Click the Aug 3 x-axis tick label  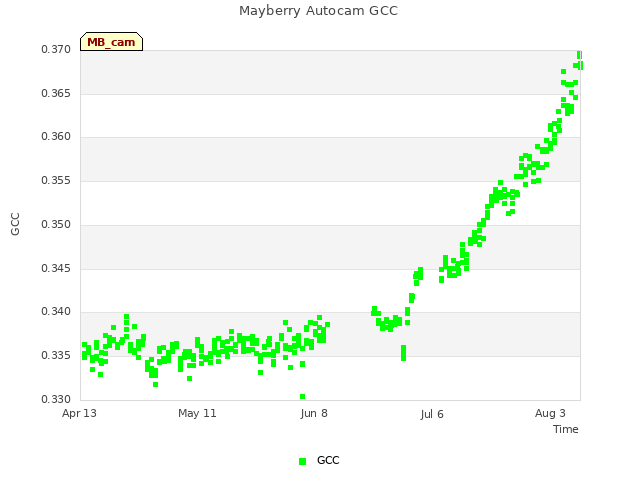tap(550, 413)
